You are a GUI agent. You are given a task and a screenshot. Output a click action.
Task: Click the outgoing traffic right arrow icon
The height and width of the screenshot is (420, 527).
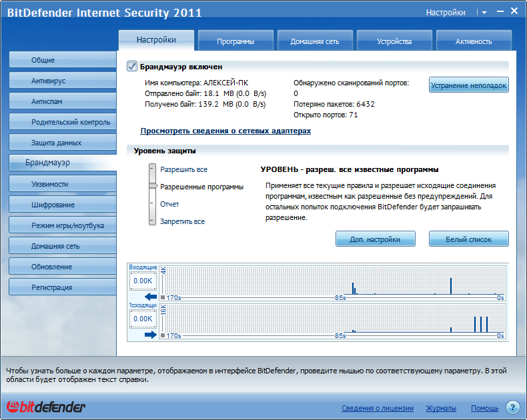pyautogui.click(x=151, y=335)
